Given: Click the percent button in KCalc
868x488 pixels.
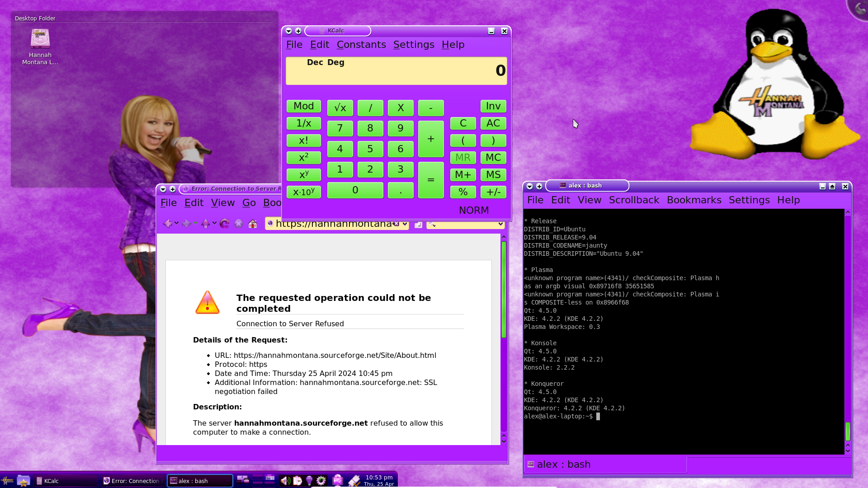Looking at the screenshot, I should point(463,192).
